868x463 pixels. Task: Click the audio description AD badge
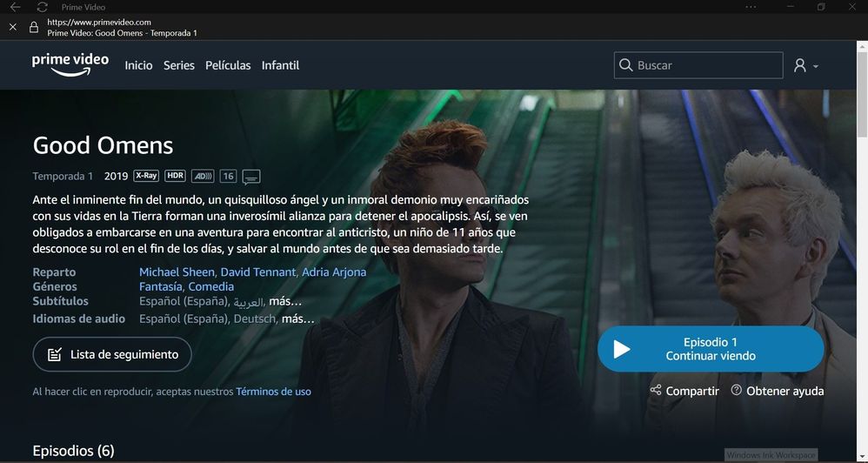pos(203,176)
